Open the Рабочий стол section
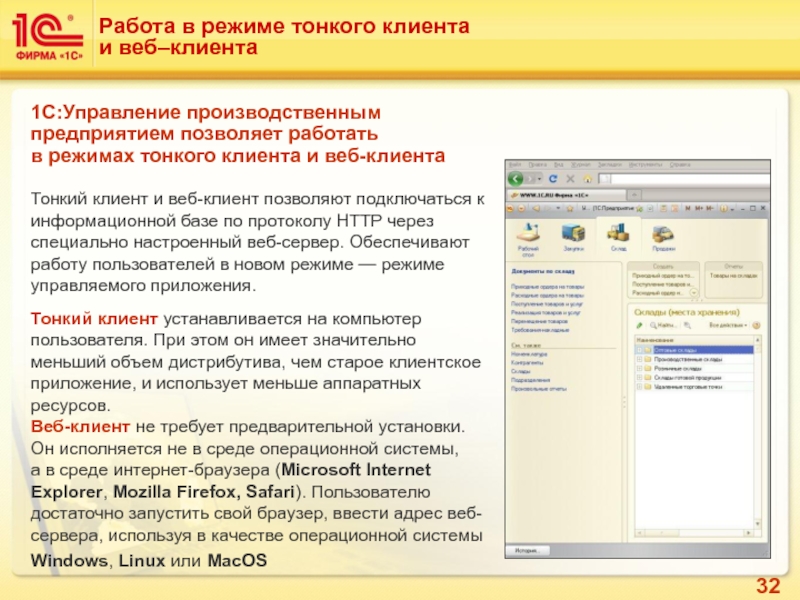 point(528,237)
